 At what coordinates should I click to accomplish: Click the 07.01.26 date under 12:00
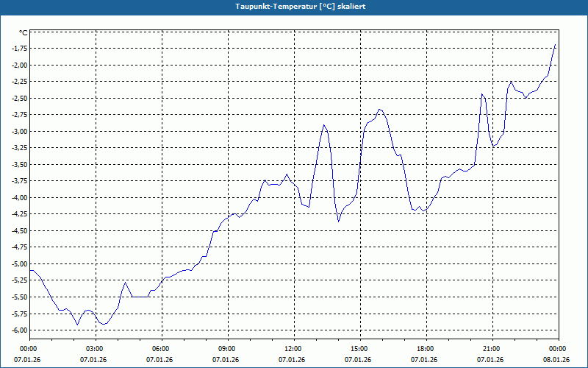(292, 359)
